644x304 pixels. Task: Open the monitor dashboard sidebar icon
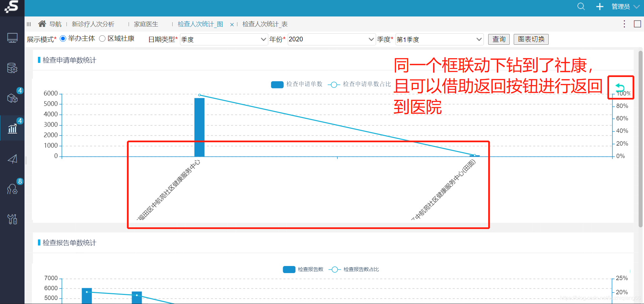coord(12,38)
